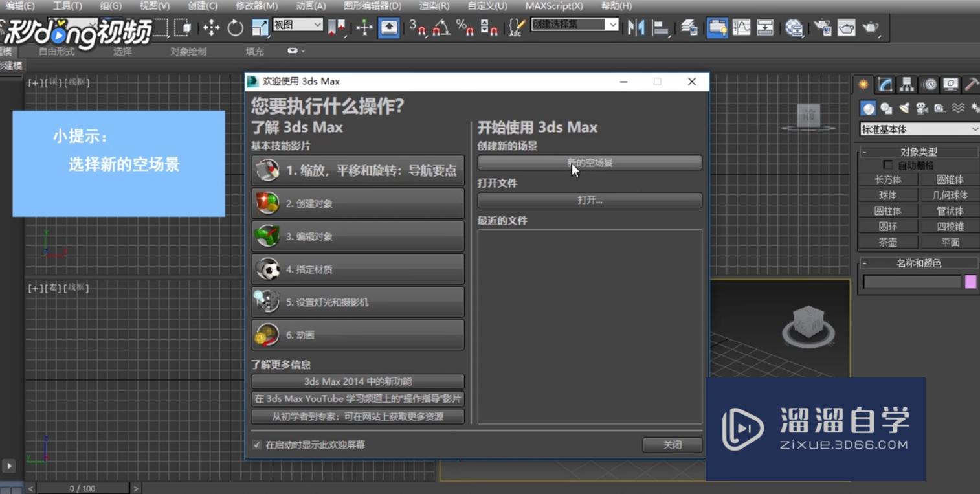Collapse the 对象类型 rollout
The image size is (980, 494).
click(919, 152)
